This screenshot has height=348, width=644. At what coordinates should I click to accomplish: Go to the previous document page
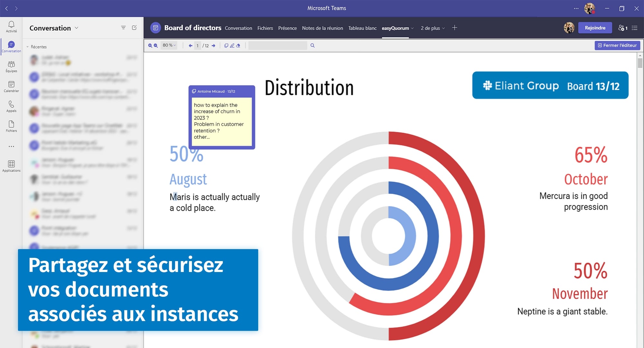190,46
